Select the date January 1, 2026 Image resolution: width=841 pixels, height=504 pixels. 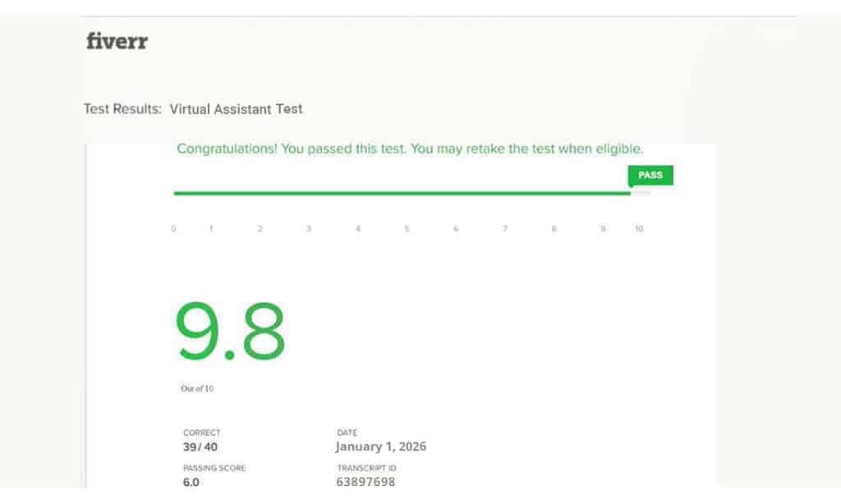381,447
